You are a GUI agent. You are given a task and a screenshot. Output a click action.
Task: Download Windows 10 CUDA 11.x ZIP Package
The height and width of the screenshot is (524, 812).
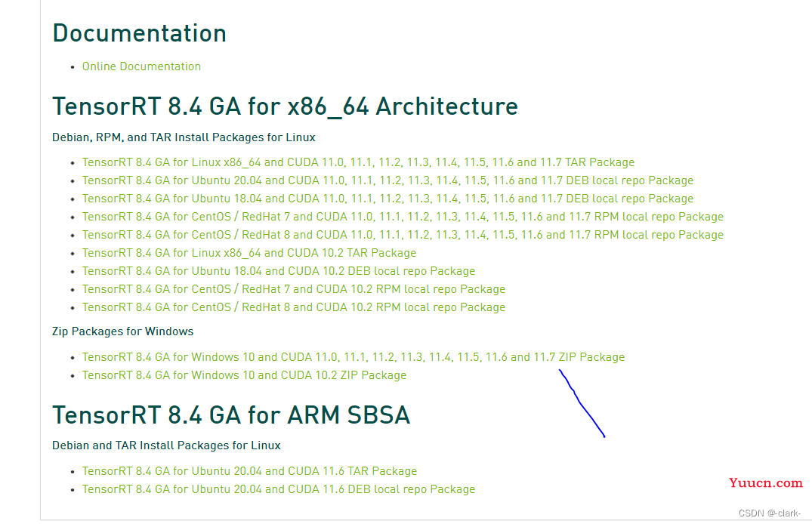[x=354, y=356]
